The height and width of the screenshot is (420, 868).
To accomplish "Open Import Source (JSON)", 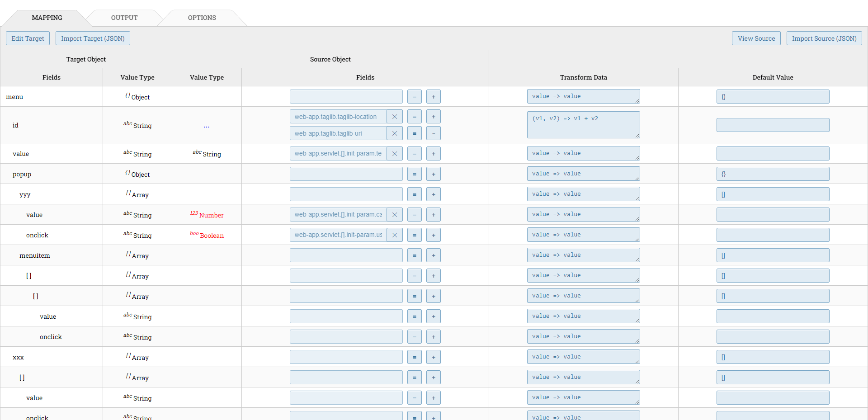I will coord(824,38).
